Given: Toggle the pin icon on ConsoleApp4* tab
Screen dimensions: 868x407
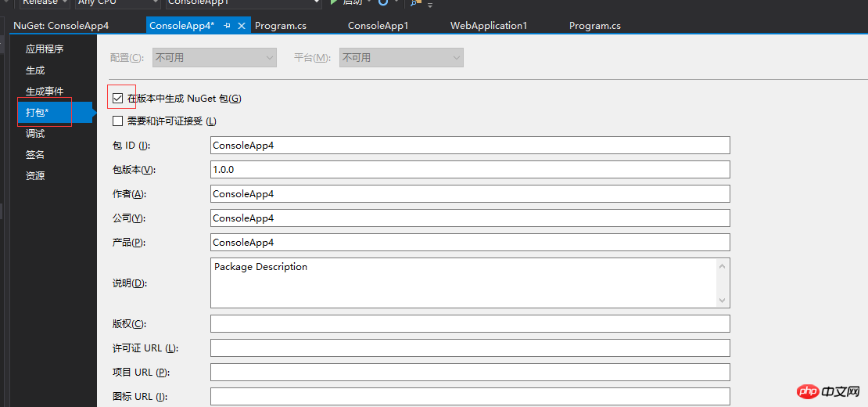Looking at the screenshot, I should [x=227, y=26].
